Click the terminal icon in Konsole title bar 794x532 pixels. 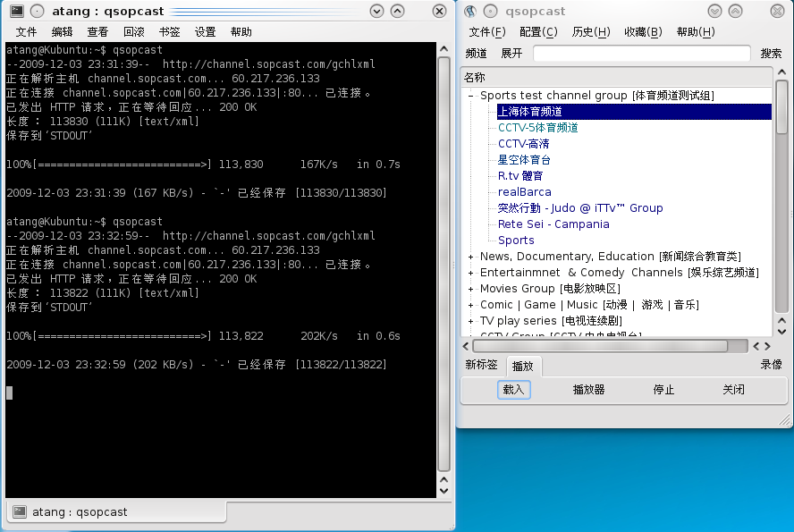pyautogui.click(x=17, y=11)
